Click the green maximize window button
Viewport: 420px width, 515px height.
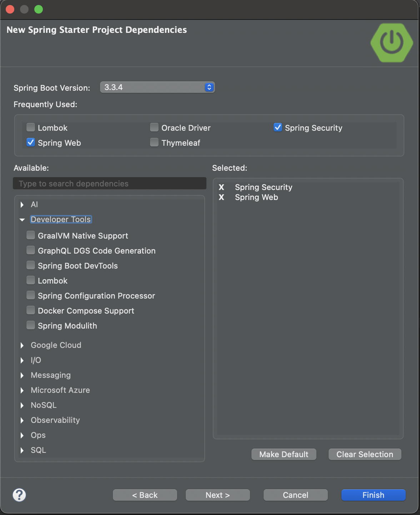tap(39, 9)
